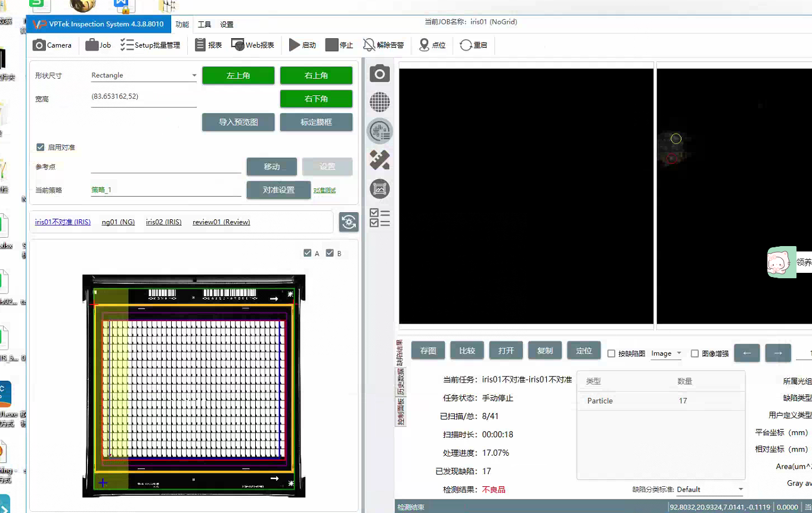Open the ruler and pencil measure tool
Screen dimensions: 812x513
[x=380, y=159]
